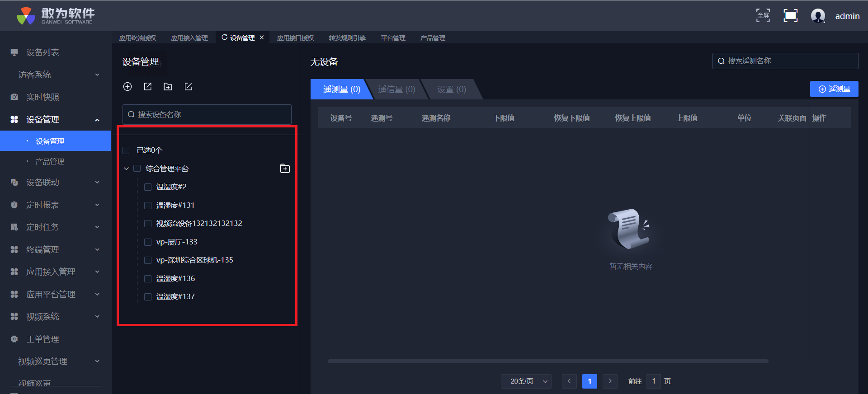Click the 工单管理 gear icon
The width and height of the screenshot is (868, 394).
click(x=14, y=339)
